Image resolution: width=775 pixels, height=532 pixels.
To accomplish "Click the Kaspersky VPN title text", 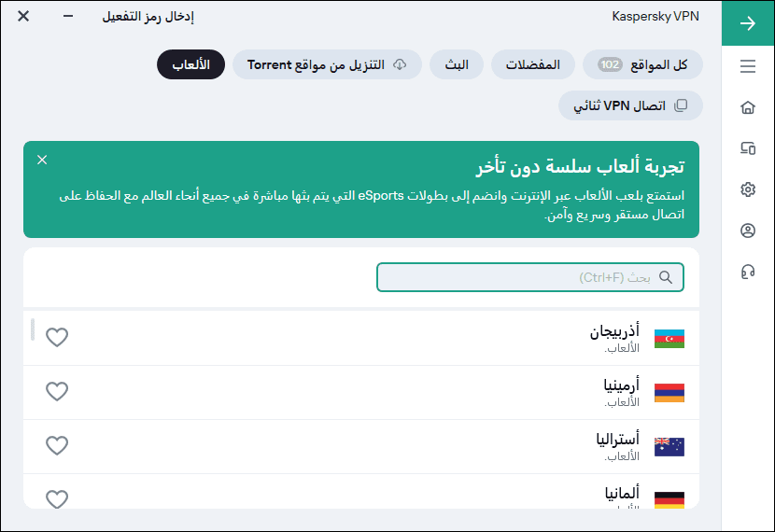I will point(655,16).
